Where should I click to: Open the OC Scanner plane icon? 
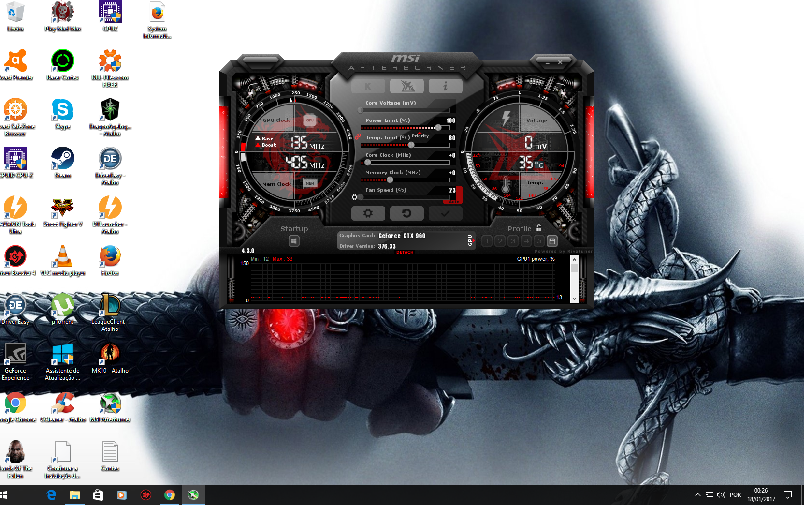(x=407, y=86)
